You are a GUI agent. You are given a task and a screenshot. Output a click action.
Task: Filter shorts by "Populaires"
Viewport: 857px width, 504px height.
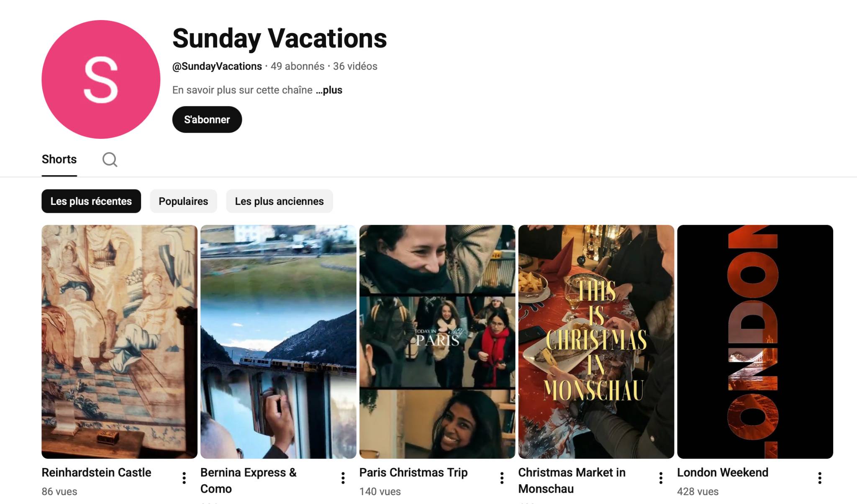(x=183, y=201)
